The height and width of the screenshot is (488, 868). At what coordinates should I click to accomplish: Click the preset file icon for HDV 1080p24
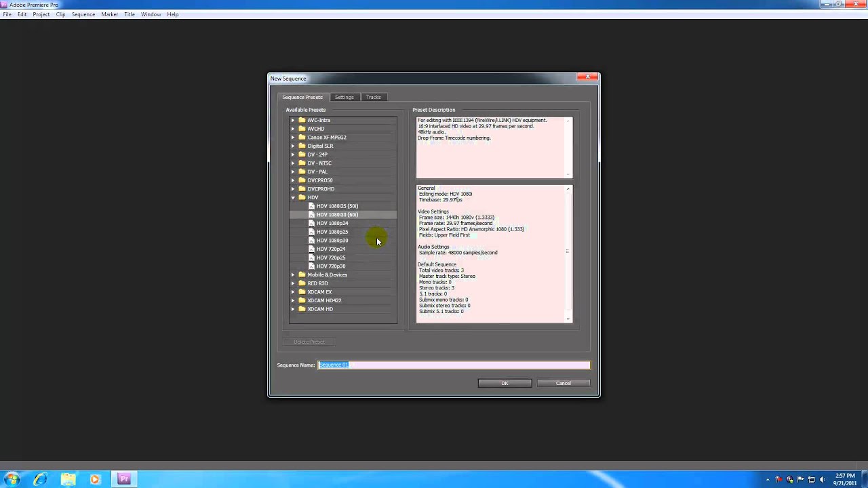click(x=311, y=223)
